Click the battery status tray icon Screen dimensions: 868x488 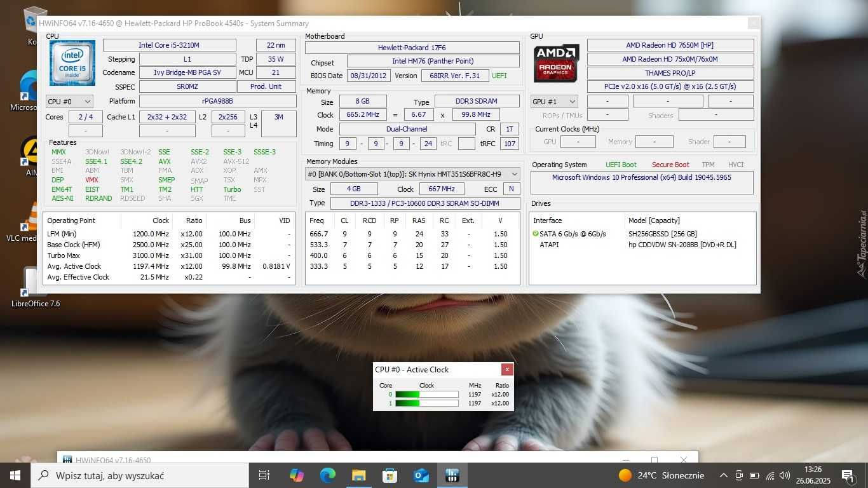754,475
